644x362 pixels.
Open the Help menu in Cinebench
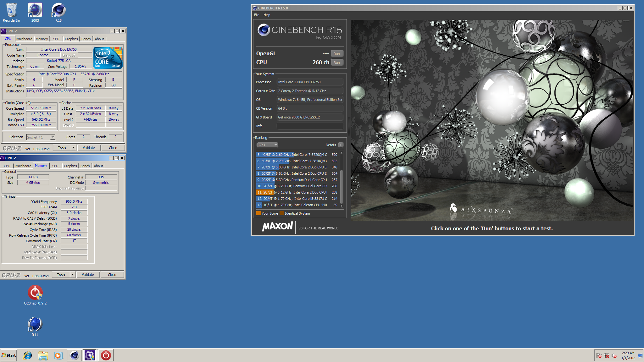(267, 15)
